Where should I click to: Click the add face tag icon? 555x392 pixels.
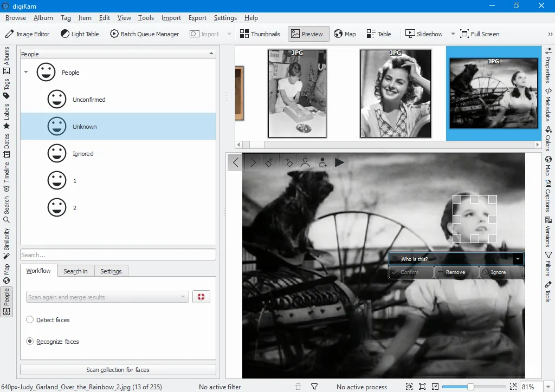point(322,162)
